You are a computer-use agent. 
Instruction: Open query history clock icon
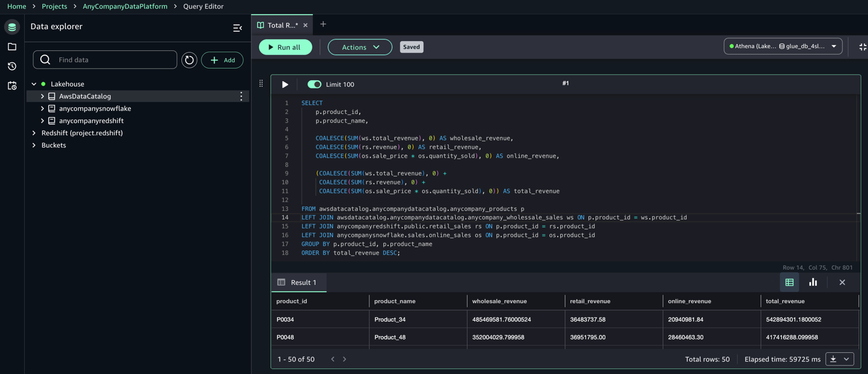coord(12,66)
